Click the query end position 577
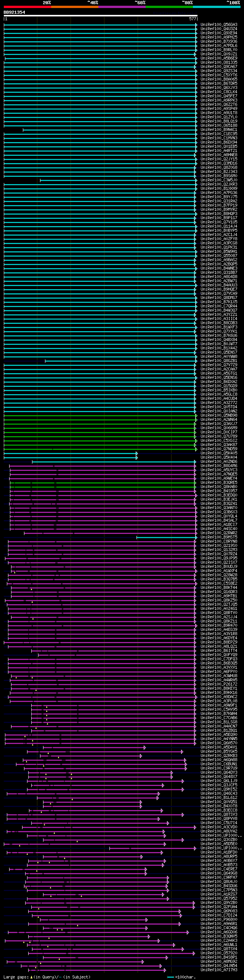This screenshot has width=244, height=980. [x=193, y=19]
